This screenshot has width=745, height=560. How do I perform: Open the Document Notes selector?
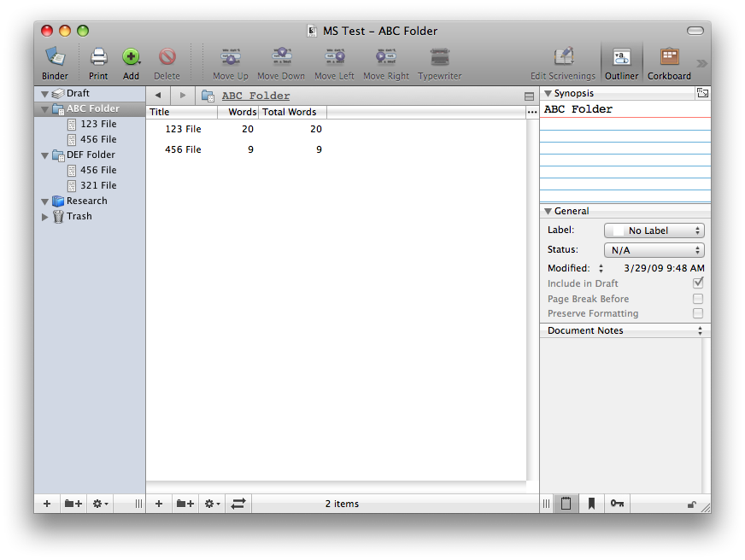[x=625, y=330]
